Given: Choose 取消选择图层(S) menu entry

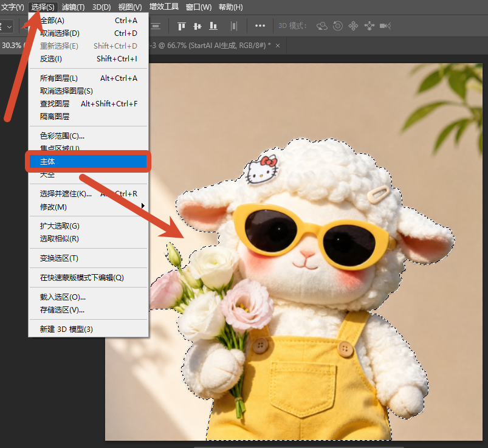Looking at the screenshot, I should click(x=88, y=91).
